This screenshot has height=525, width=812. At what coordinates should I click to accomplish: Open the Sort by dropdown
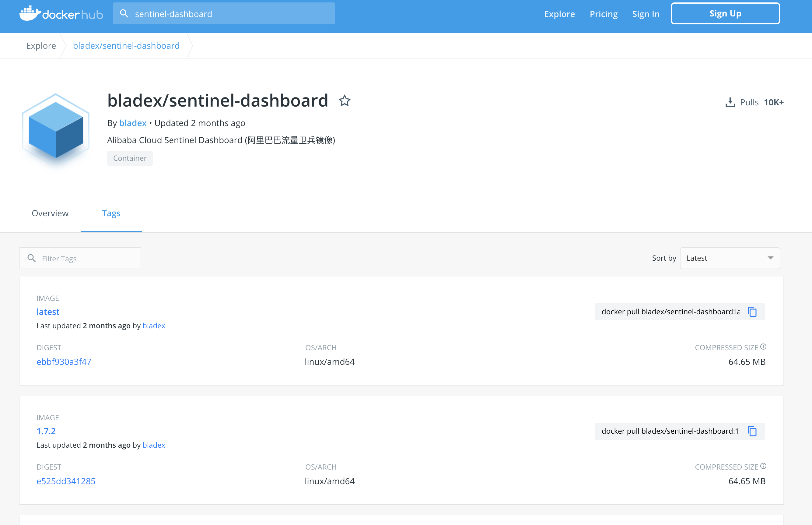729,258
